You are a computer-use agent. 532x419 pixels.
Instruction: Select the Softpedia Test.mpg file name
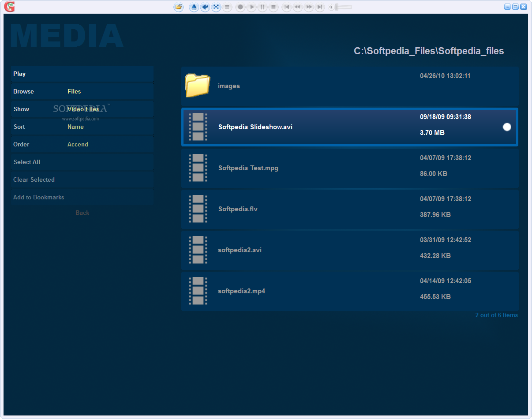248,168
